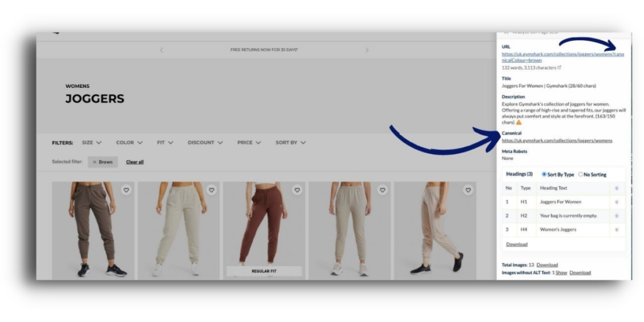Image resolution: width=644 pixels, height=322 pixels.
Task: Click the description length warning icon
Action: pos(519,123)
